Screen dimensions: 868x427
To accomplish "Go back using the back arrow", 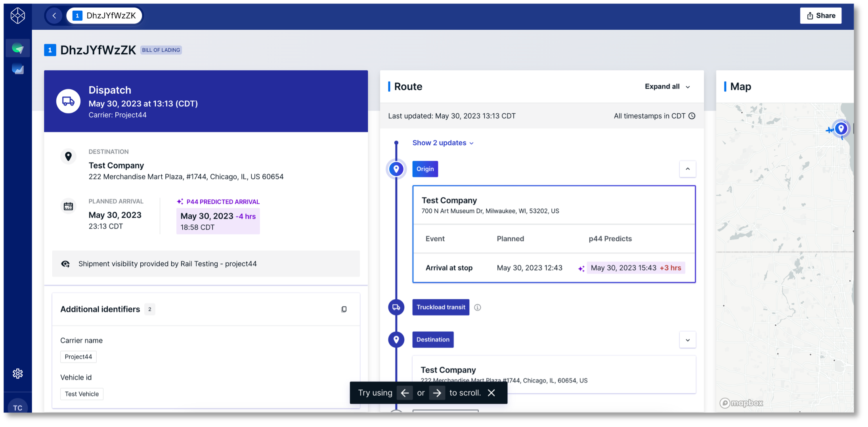I will coord(54,16).
